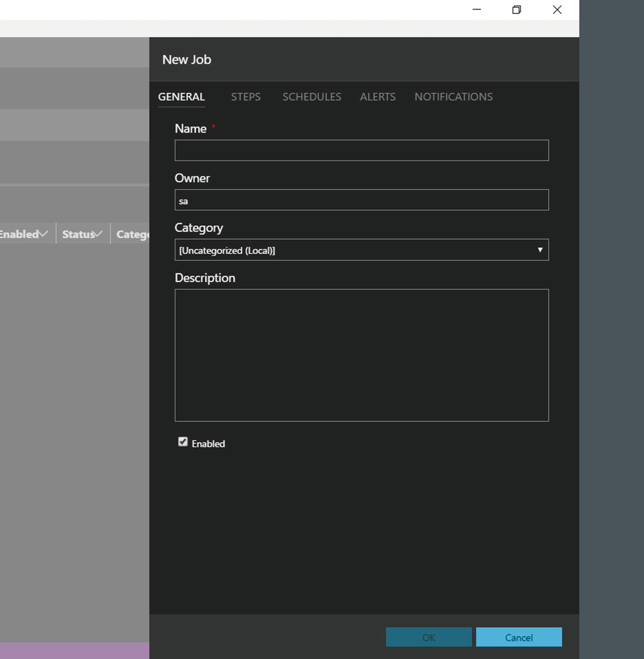Focus the Name input field
This screenshot has width=644, height=659.
pyautogui.click(x=362, y=150)
